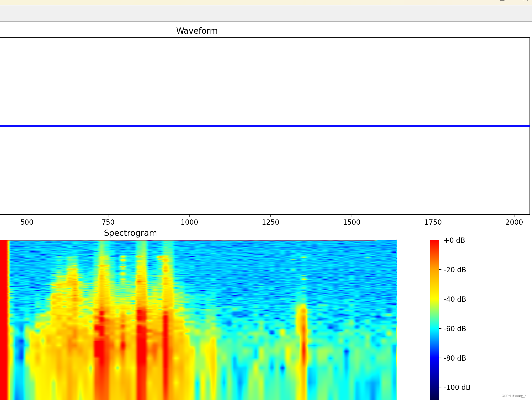Image resolution: width=532 pixels, height=400 pixels.
Task: Click the 750 x-axis tick label
Action: pos(108,222)
